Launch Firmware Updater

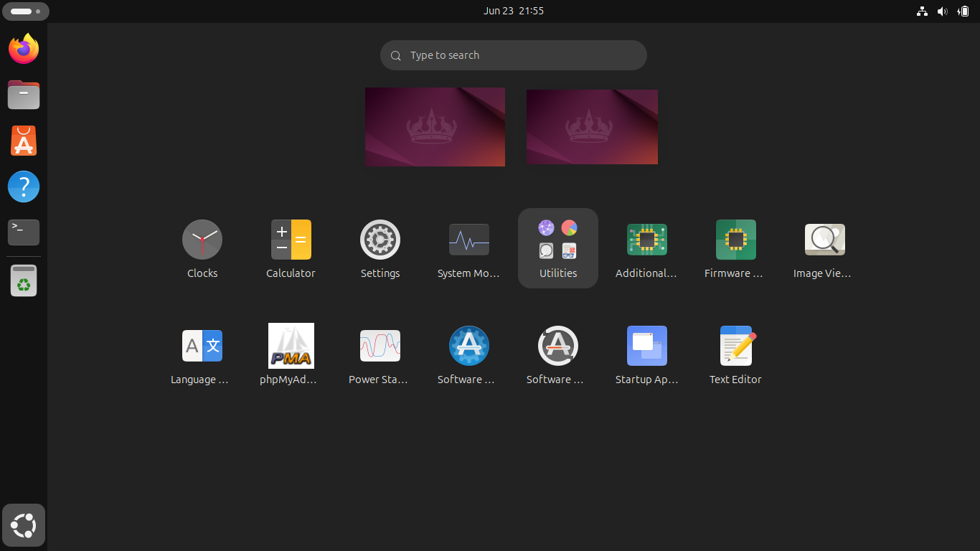(x=736, y=248)
